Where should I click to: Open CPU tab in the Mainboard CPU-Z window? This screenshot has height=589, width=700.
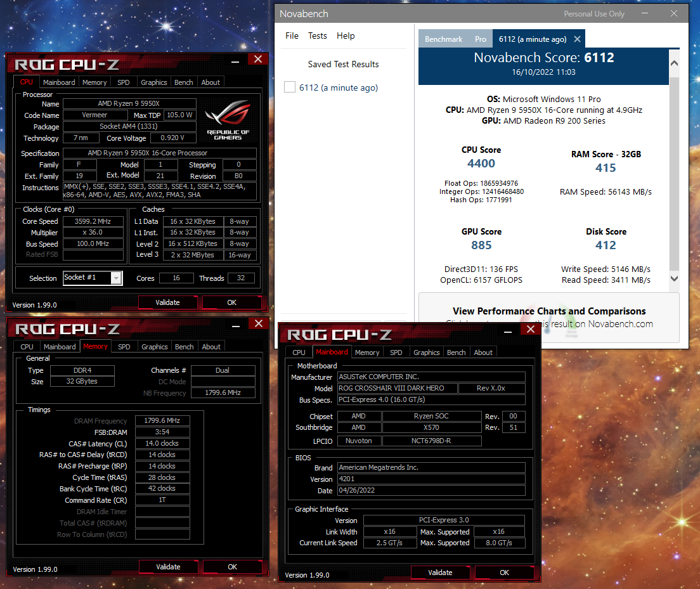pyautogui.click(x=299, y=353)
